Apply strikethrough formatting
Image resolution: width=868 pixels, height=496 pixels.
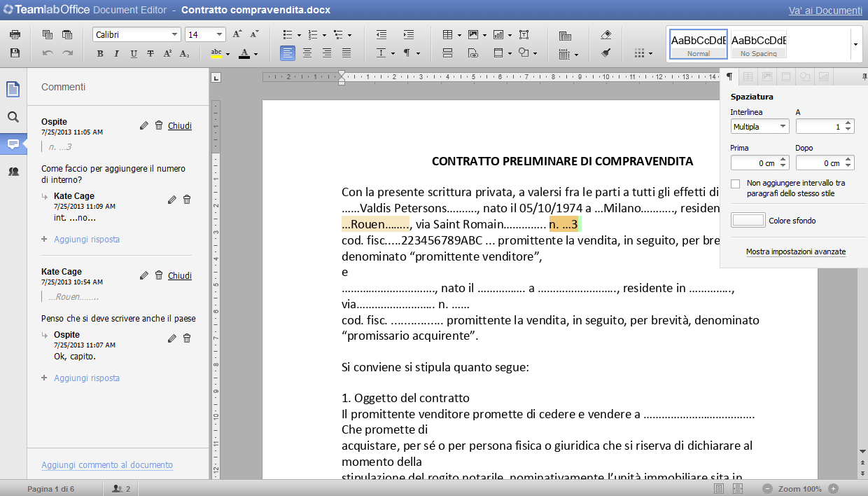[x=150, y=53]
